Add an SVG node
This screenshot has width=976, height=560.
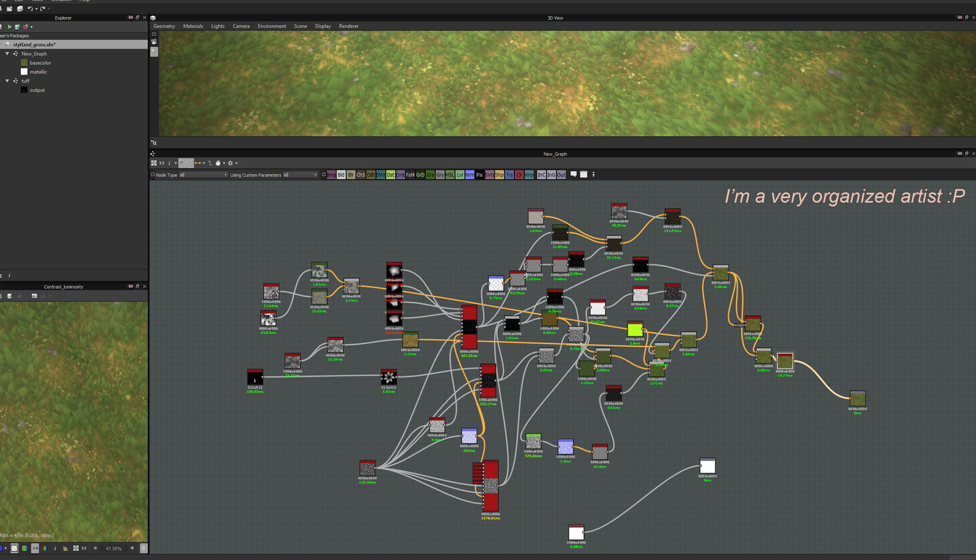click(489, 174)
